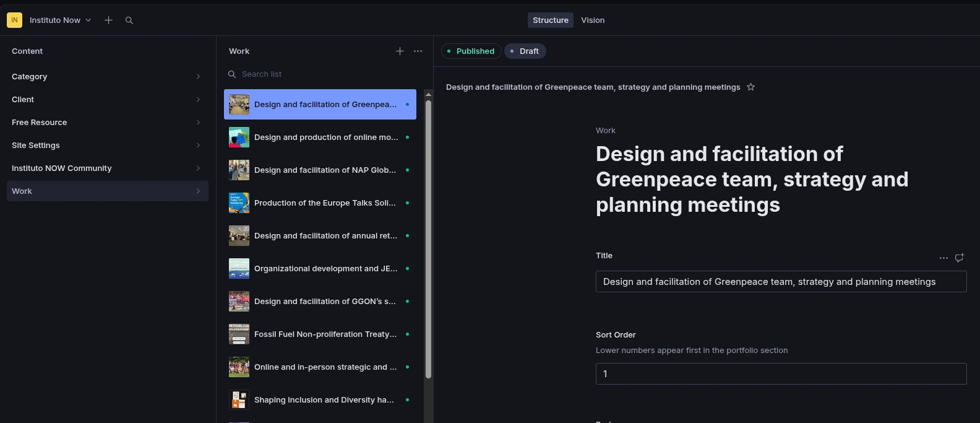Star the Greenpeace document as favorite
Viewport: 980px width, 423px height.
coord(750,87)
